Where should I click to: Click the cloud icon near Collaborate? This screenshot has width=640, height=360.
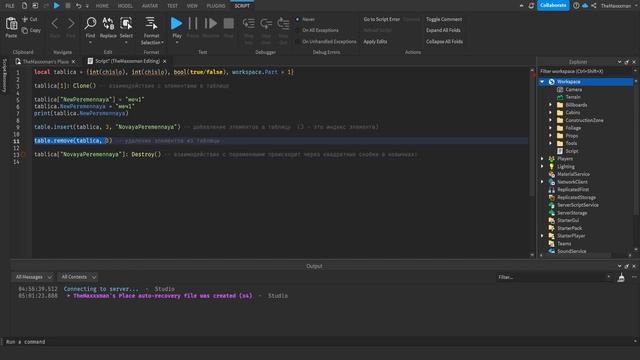(585, 6)
